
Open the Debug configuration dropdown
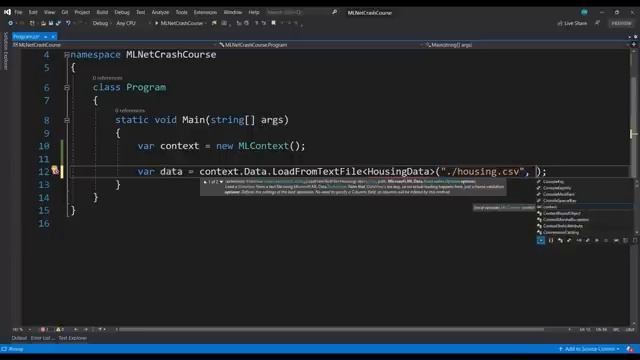click(x=101, y=23)
